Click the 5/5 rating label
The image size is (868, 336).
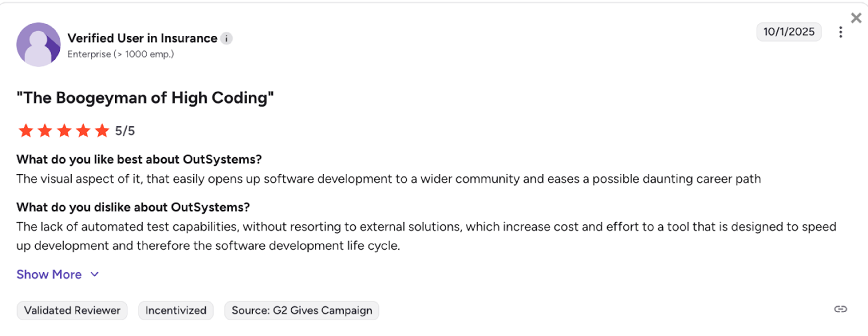[125, 130]
